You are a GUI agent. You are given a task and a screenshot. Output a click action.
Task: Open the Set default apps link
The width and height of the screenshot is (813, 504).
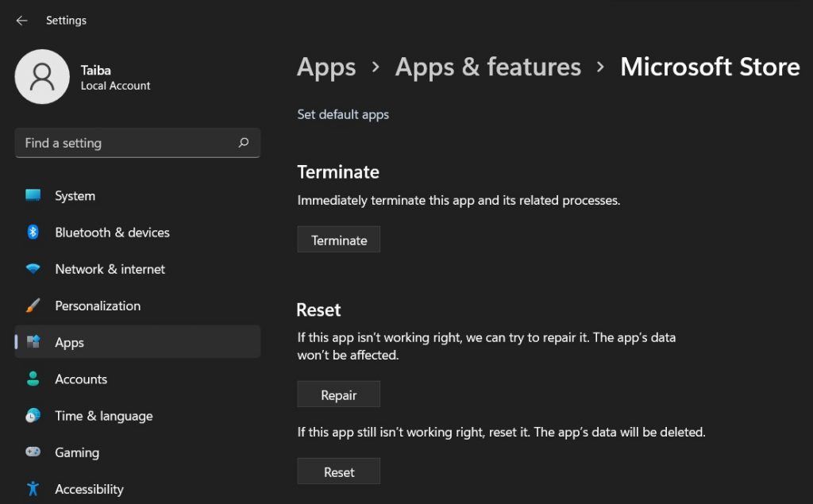343,114
